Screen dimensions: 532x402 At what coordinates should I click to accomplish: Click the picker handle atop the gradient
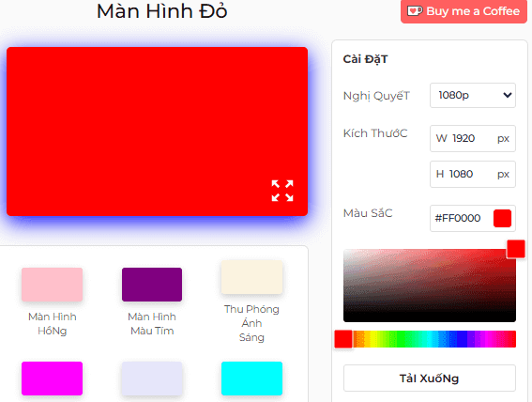pyautogui.click(x=516, y=249)
